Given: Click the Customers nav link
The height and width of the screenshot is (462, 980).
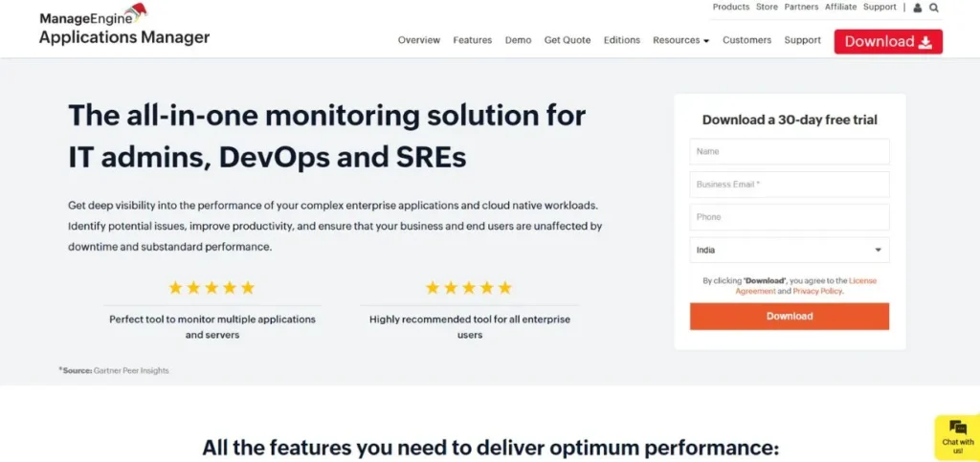Looking at the screenshot, I should (746, 40).
